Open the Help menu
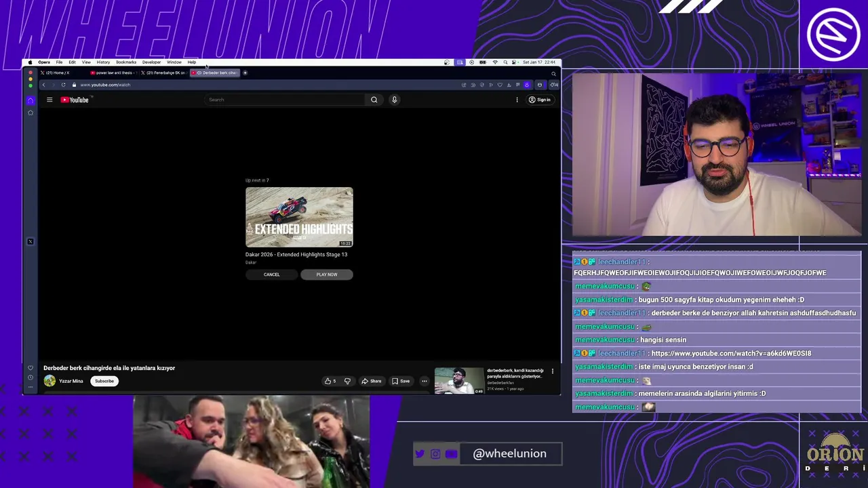The width and height of the screenshot is (868, 488). 192,62
